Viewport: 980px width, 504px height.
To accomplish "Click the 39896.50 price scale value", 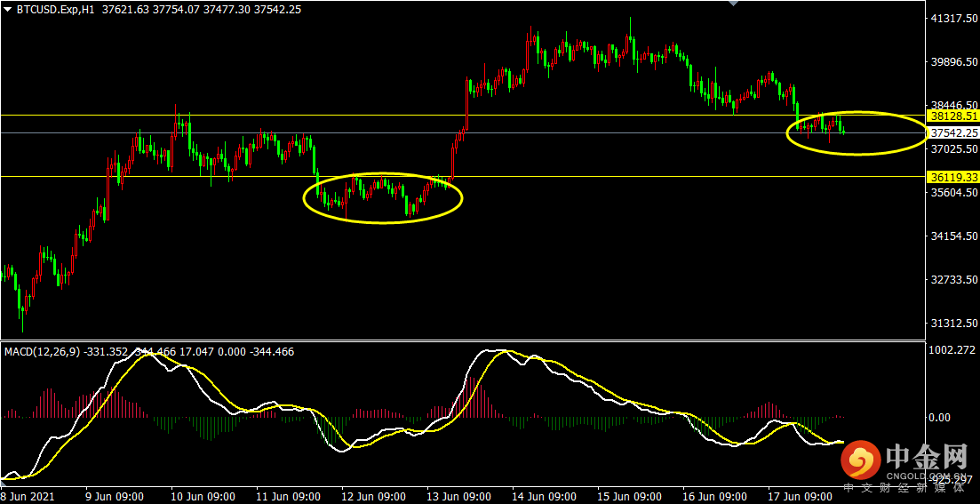I will [953, 62].
